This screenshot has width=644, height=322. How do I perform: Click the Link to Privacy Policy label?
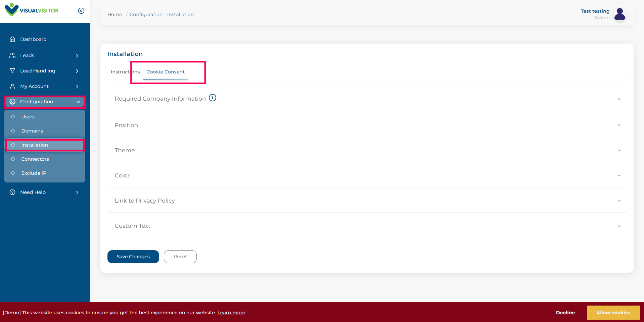pyautogui.click(x=145, y=201)
